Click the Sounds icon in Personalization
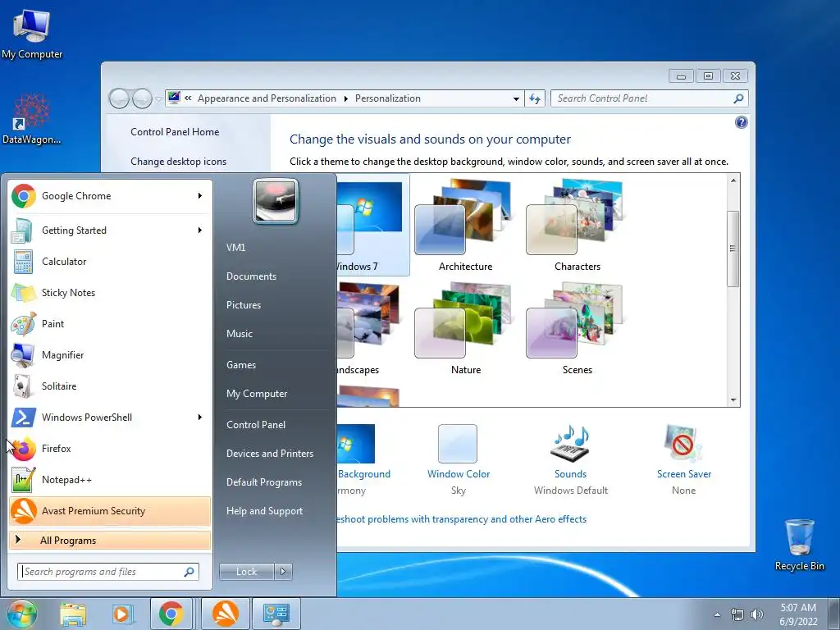The height and width of the screenshot is (630, 840). click(571, 444)
